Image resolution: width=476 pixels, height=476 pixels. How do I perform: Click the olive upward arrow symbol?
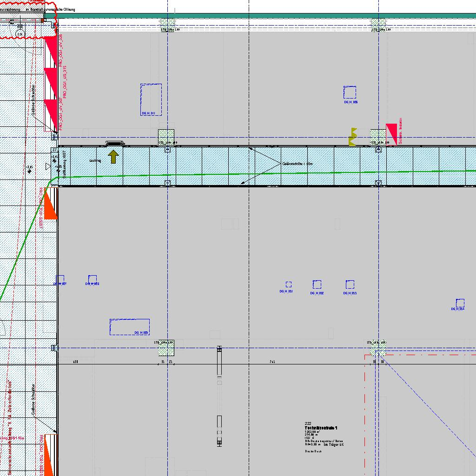point(113,157)
